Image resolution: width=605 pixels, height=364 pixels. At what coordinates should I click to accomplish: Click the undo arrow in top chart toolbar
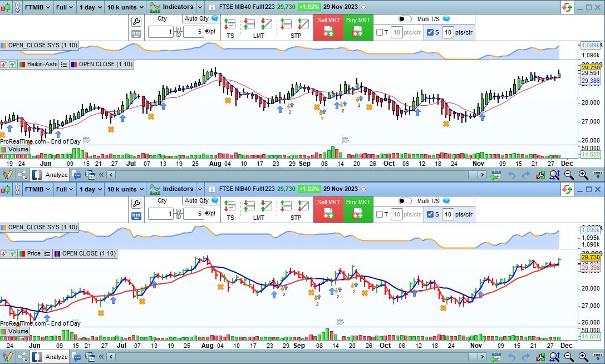(511, 175)
